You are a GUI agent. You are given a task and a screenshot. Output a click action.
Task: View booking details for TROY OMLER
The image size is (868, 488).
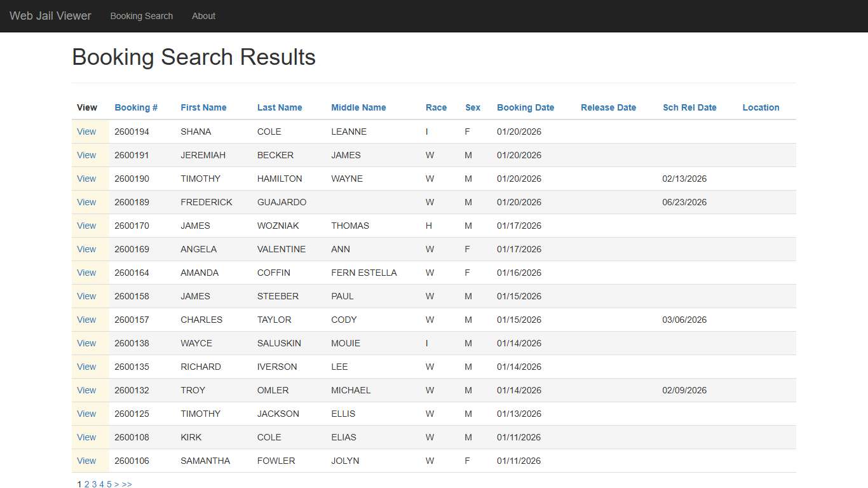pyautogui.click(x=86, y=390)
